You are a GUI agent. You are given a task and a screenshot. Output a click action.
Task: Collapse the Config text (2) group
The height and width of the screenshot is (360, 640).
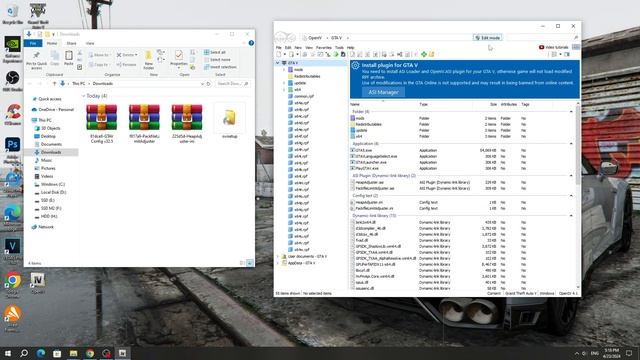[x=571, y=196]
